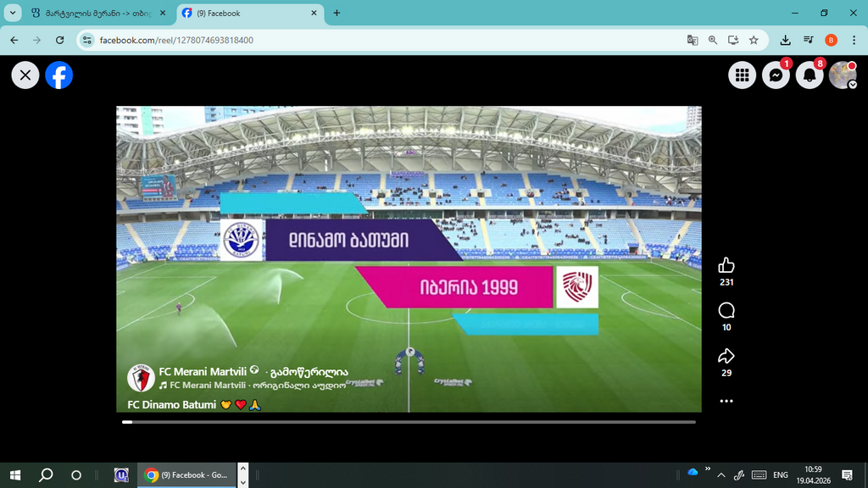This screenshot has height=488, width=868.
Task: Open the FC Merani Martvili original audio link
Action: tap(258, 385)
